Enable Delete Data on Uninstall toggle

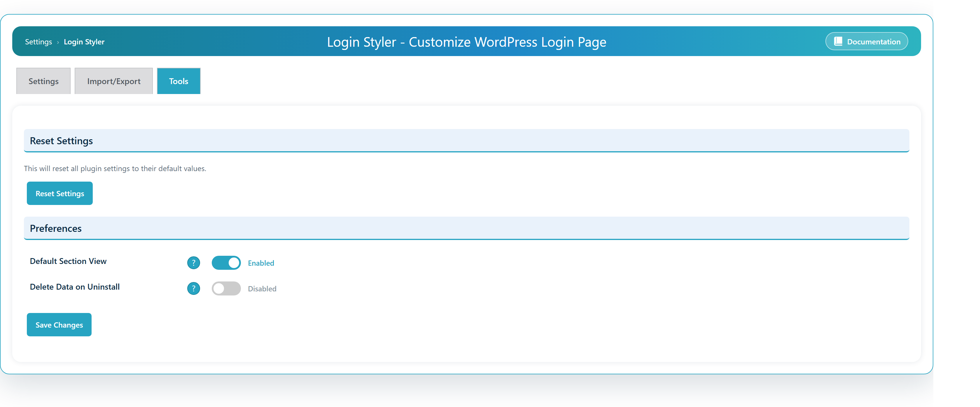tap(226, 288)
